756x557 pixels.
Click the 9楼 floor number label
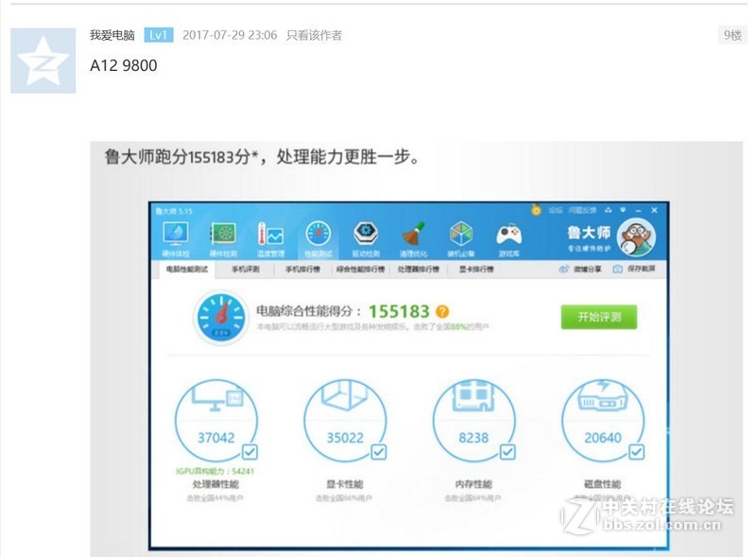732,35
